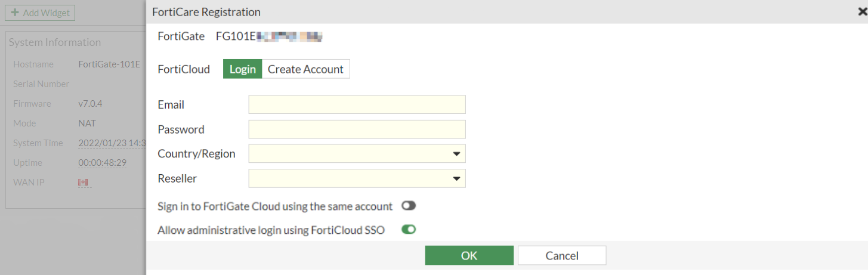Switch to the Create Account tab
This screenshot has height=275, width=868.
(x=305, y=69)
